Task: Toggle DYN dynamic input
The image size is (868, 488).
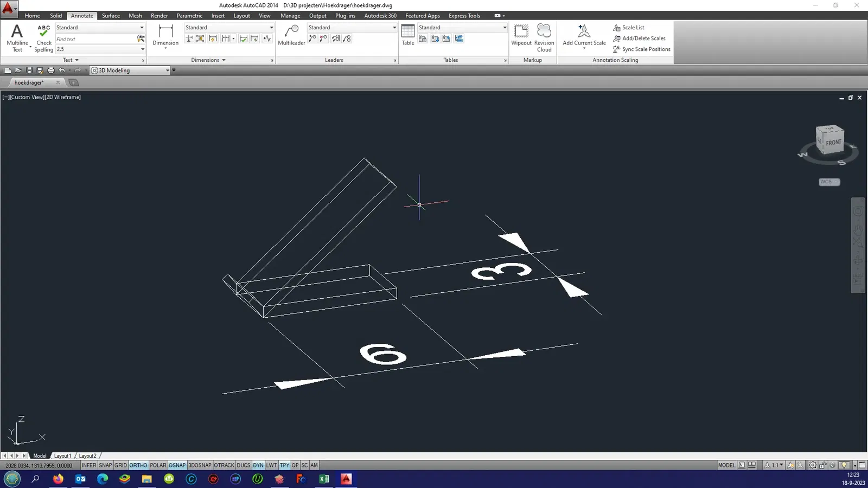Action: pyautogui.click(x=258, y=465)
